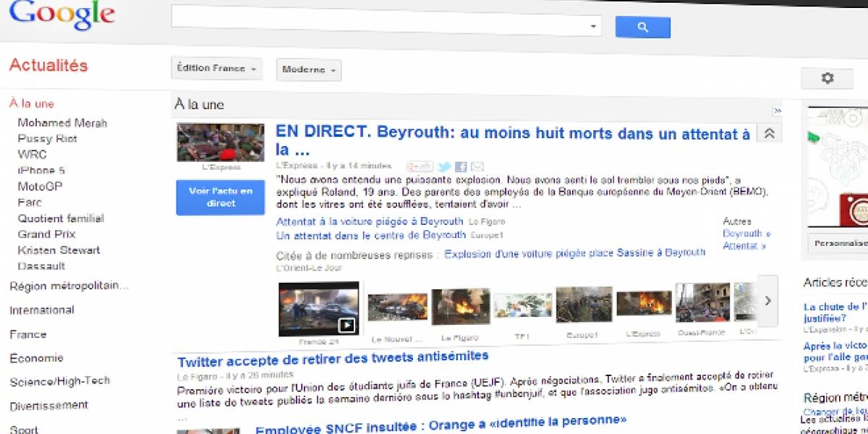Open the Mohamed Merah topic
Screen dimensions: 868x434
tap(62, 123)
